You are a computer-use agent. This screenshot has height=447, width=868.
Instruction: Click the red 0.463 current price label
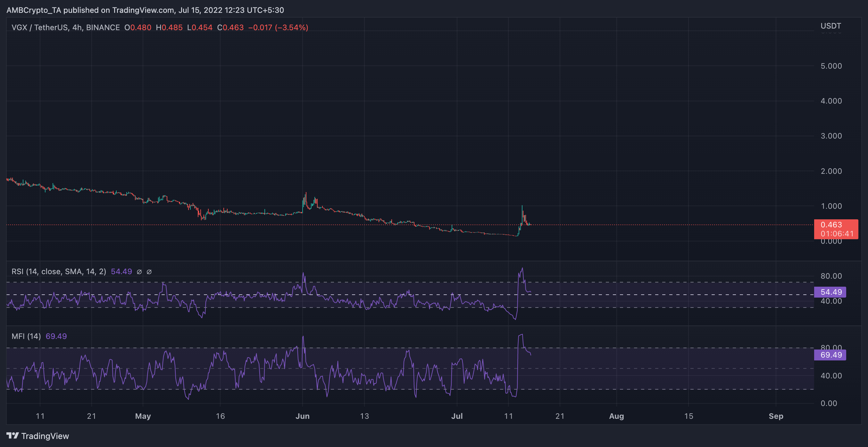click(836, 229)
